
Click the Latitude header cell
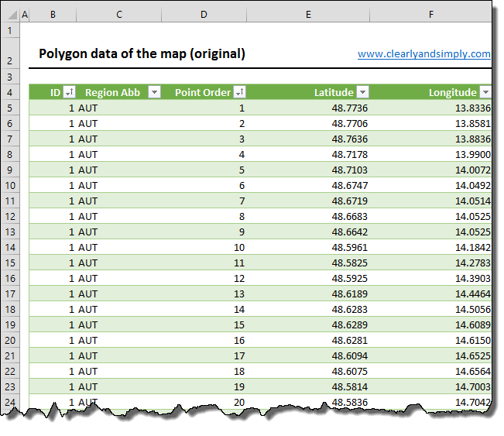[x=308, y=92]
